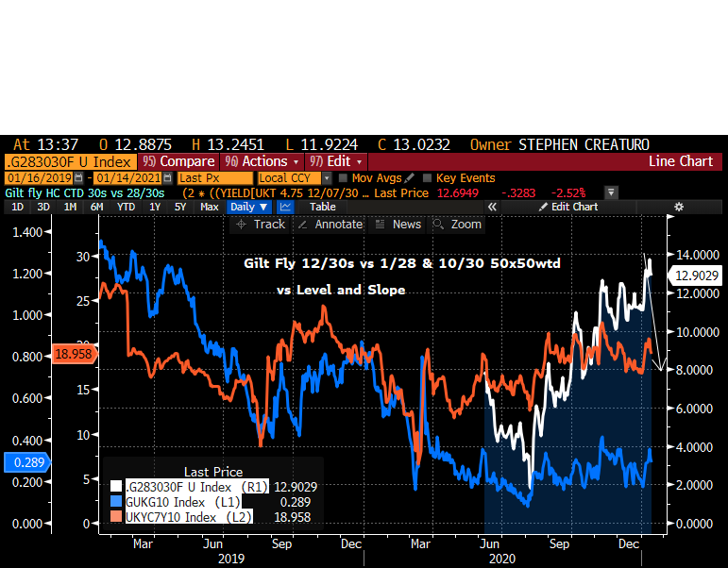Click the pencil icon next to Mov Avgs

click(410, 178)
